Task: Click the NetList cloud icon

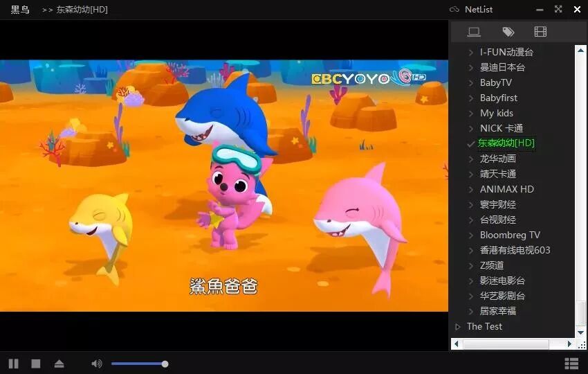Action: click(454, 10)
